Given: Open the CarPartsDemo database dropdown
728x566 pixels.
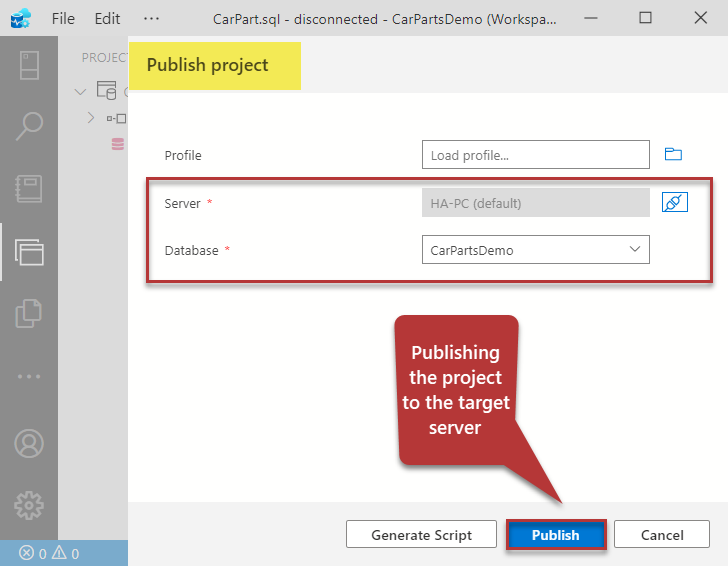Looking at the screenshot, I should pyautogui.click(x=535, y=250).
